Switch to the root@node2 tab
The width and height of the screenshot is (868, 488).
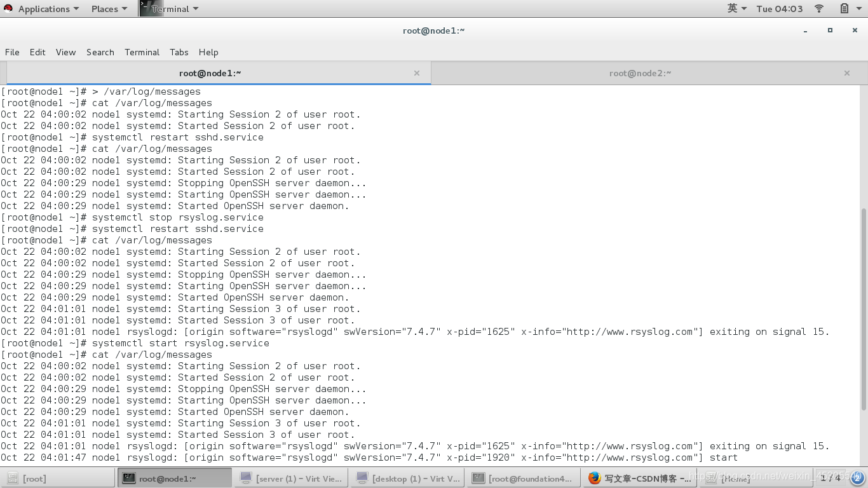[641, 73]
